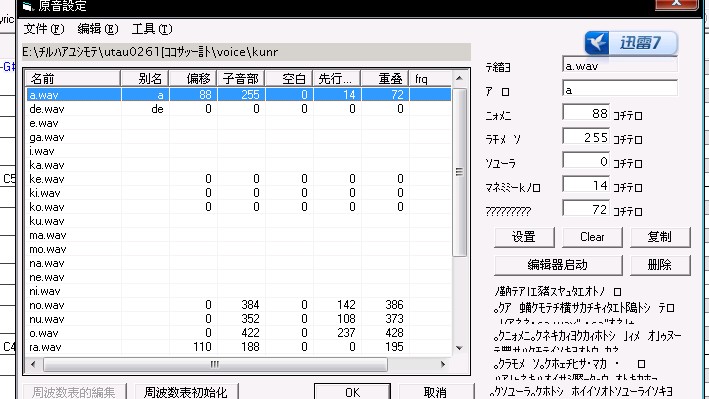Click the 取消 button
The width and height of the screenshot is (709, 399).
pyautogui.click(x=436, y=392)
